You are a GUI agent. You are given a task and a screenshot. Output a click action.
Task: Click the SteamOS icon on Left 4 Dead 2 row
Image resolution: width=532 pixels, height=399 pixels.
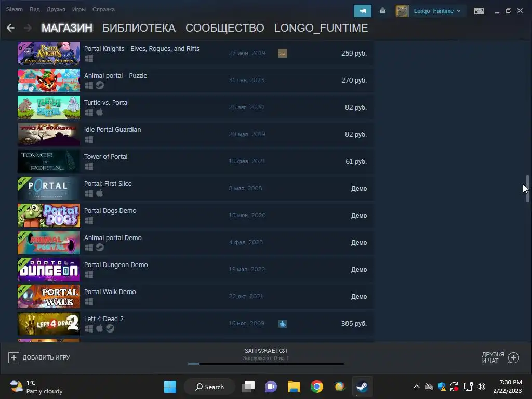coord(110,328)
